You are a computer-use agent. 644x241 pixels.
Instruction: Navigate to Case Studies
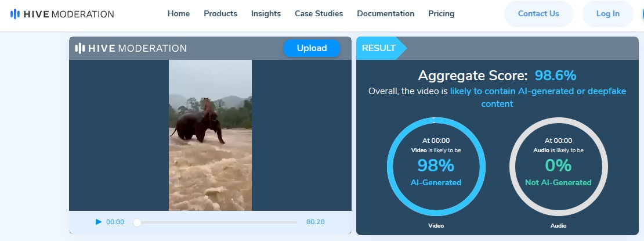[319, 14]
